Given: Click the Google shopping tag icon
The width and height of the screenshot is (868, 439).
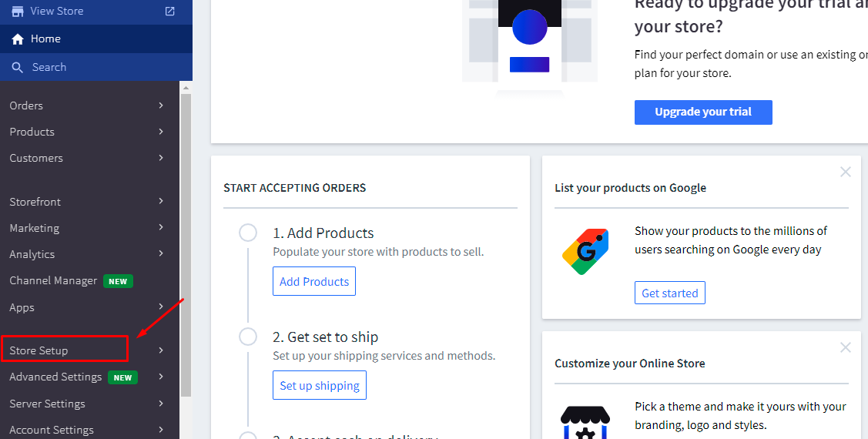Looking at the screenshot, I should pyautogui.click(x=585, y=251).
